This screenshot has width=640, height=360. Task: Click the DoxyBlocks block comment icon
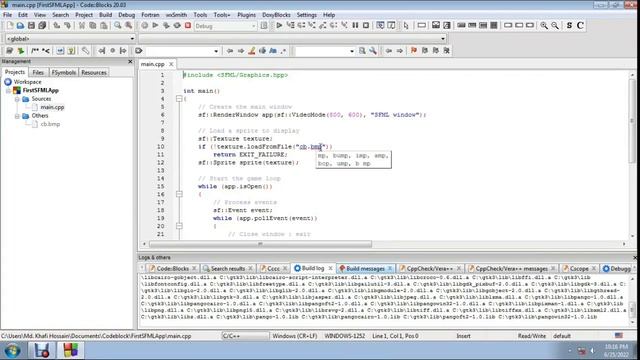[35, 51]
